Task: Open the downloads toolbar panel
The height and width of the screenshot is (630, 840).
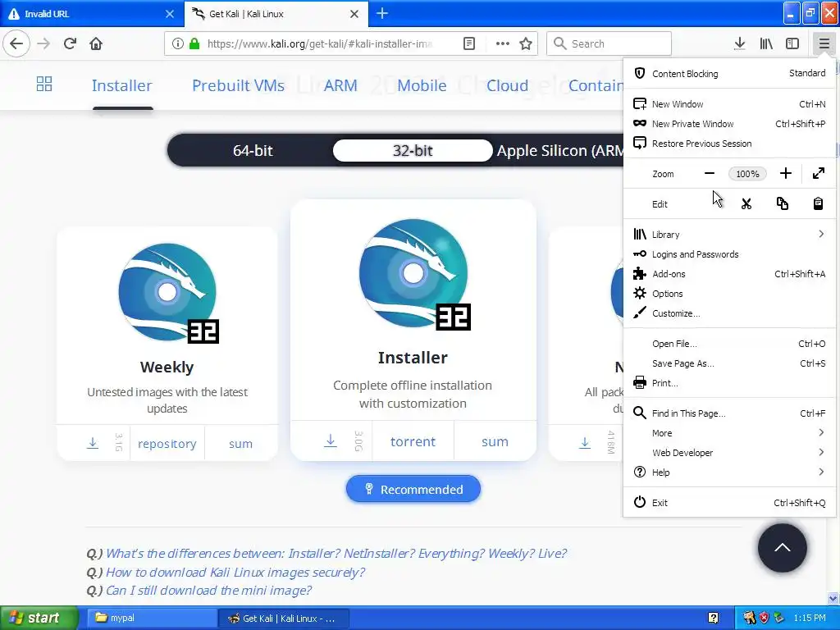Action: (739, 43)
